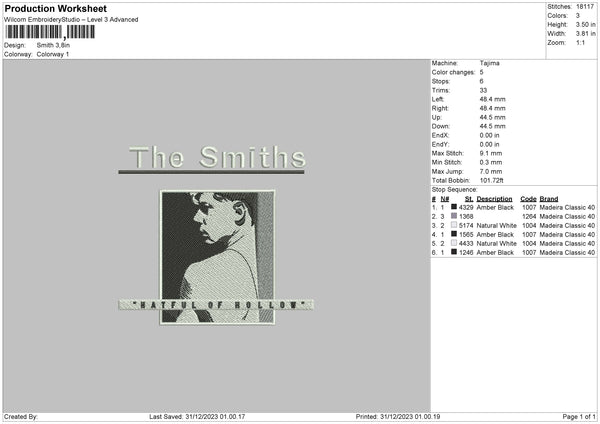600x424 pixels.
Task: Click the Created By label in footer
Action: pos(21,416)
